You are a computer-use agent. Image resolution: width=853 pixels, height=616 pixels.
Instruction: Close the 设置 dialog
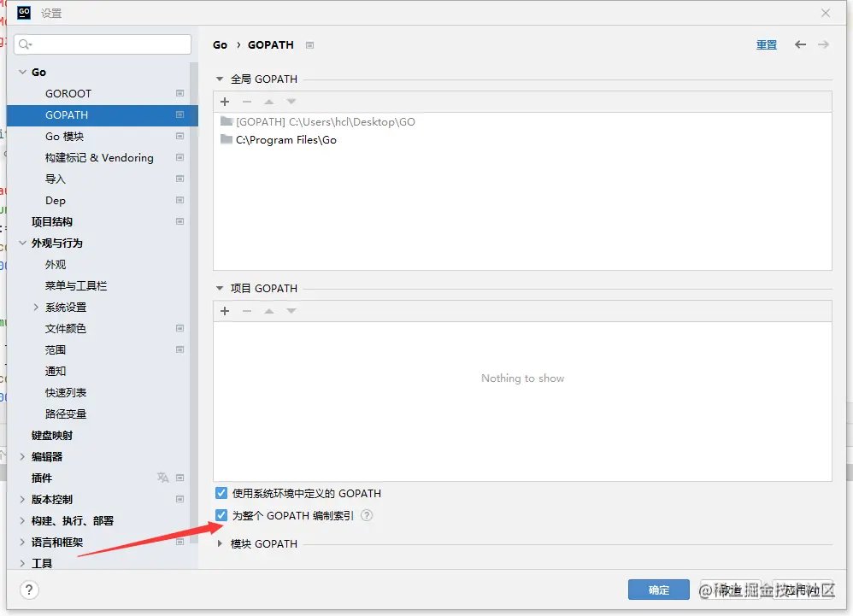[x=826, y=13]
